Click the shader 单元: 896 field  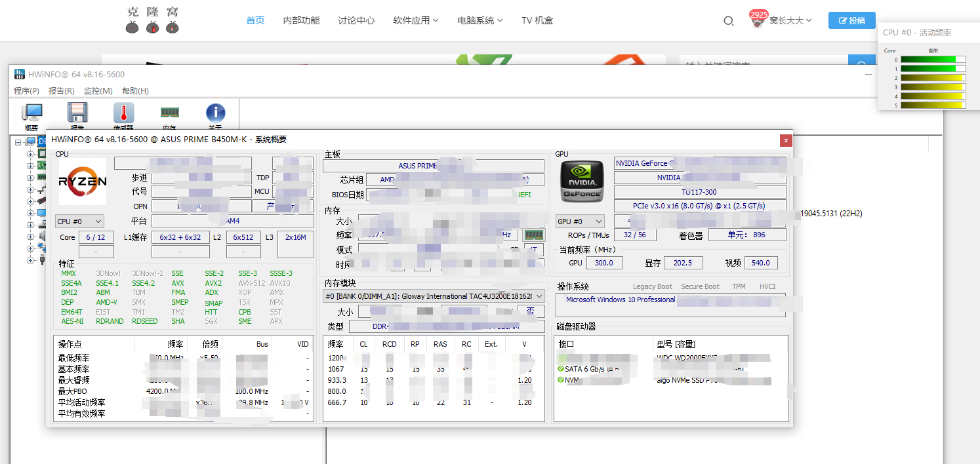(x=746, y=235)
